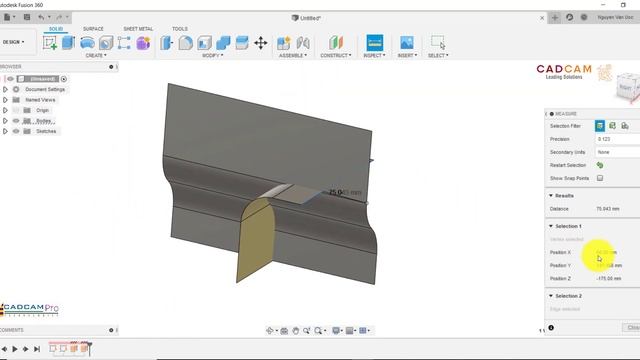
Task: Click the Orbit navigation icon
Action: pyautogui.click(x=270, y=331)
